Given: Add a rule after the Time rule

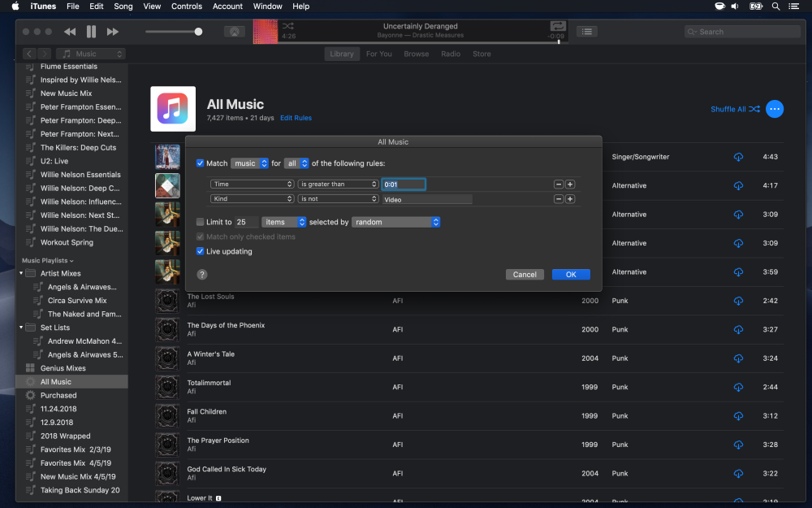Looking at the screenshot, I should pyautogui.click(x=570, y=185).
